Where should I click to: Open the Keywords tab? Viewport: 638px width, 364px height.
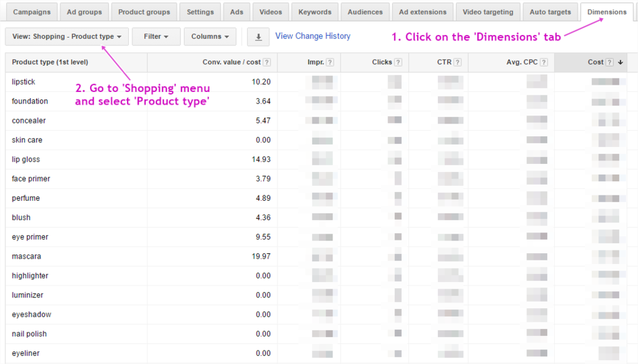pyautogui.click(x=315, y=12)
